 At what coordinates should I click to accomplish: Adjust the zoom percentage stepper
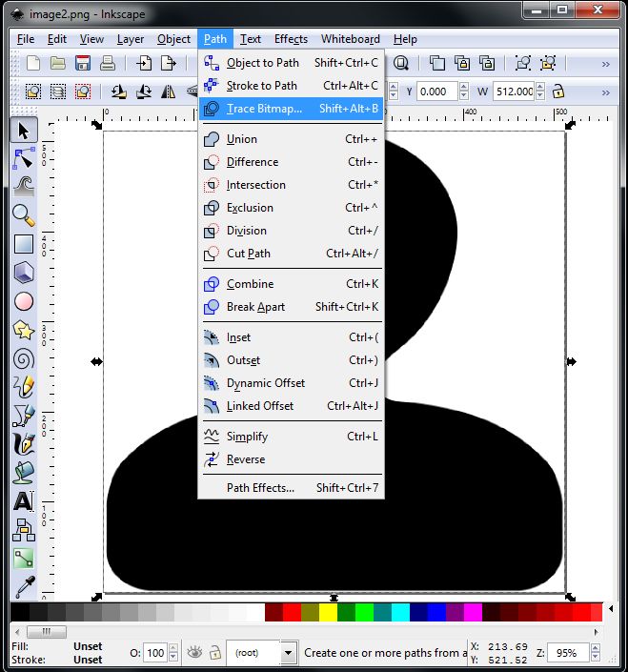pyautogui.click(x=596, y=653)
